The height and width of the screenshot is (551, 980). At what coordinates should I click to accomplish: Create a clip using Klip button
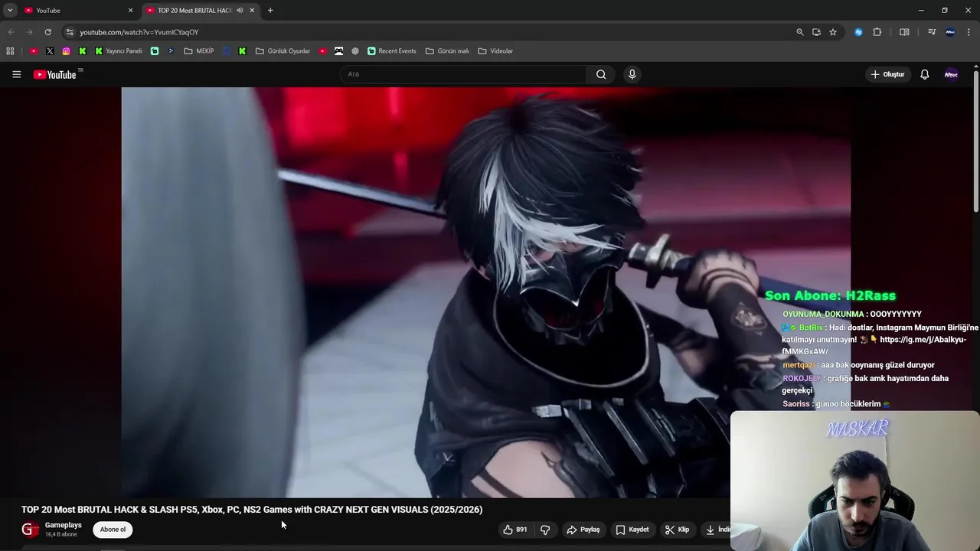(x=677, y=530)
